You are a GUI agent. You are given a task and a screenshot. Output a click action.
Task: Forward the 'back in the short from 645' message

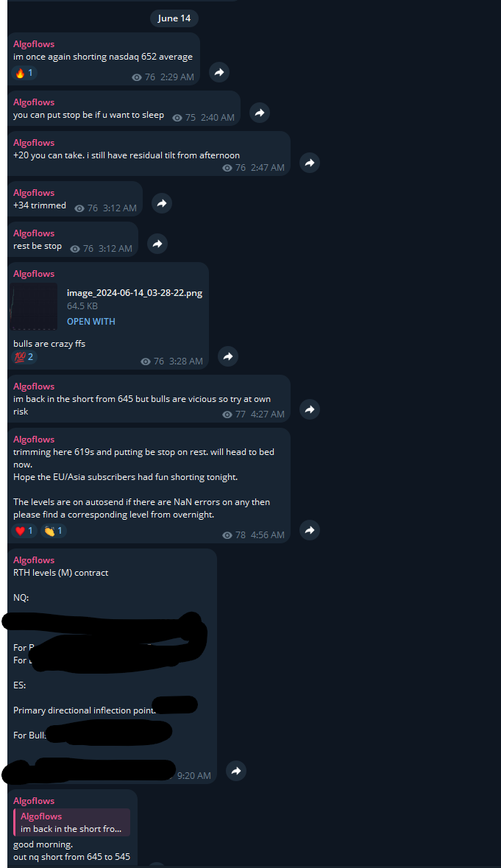point(310,409)
